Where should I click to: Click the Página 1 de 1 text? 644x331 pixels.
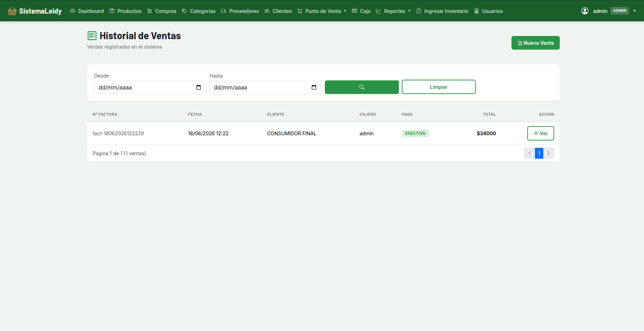(x=119, y=153)
